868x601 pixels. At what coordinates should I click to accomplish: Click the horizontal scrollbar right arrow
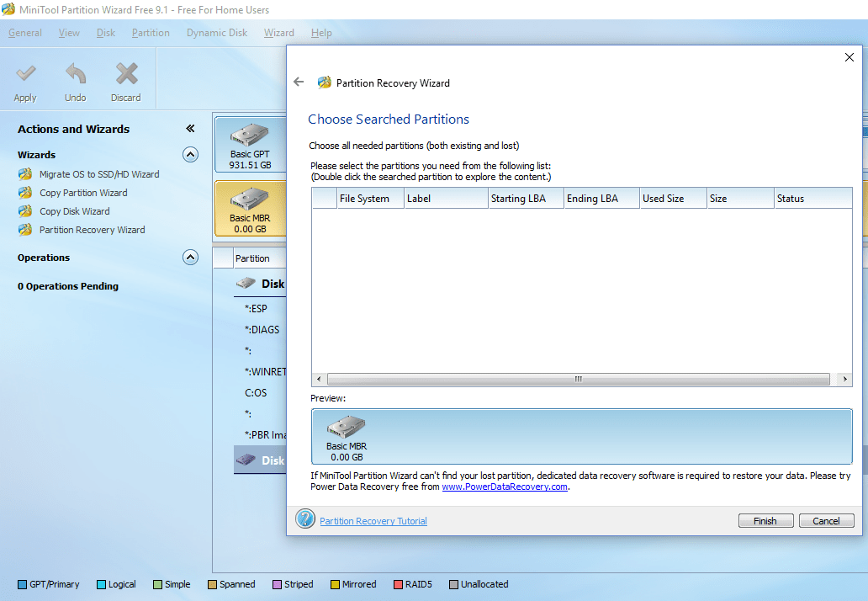844,380
